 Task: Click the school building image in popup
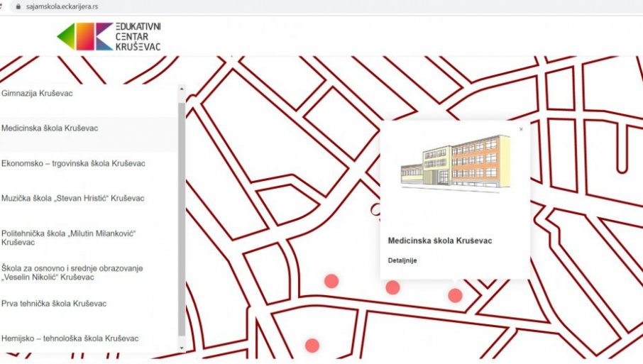tap(455, 161)
